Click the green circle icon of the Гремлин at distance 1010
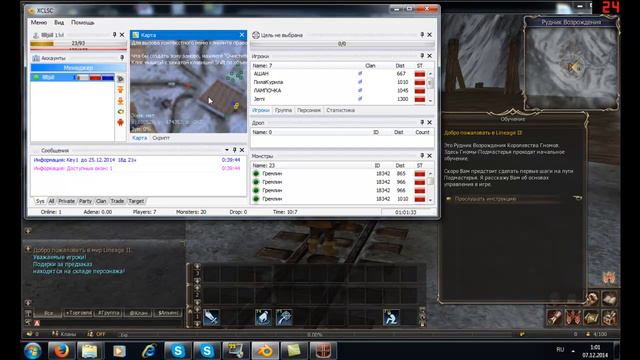The height and width of the screenshot is (360, 640). click(256, 199)
